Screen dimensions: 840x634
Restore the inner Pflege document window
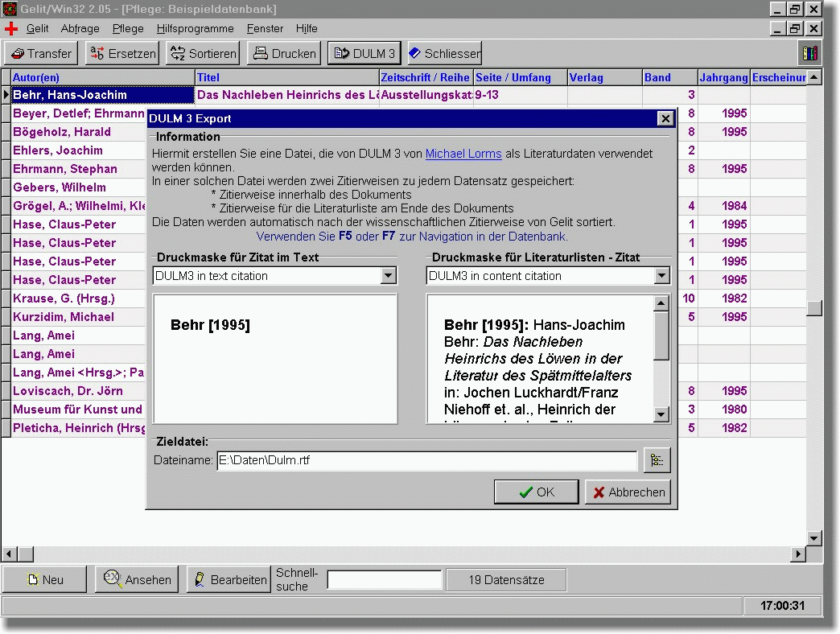point(796,29)
